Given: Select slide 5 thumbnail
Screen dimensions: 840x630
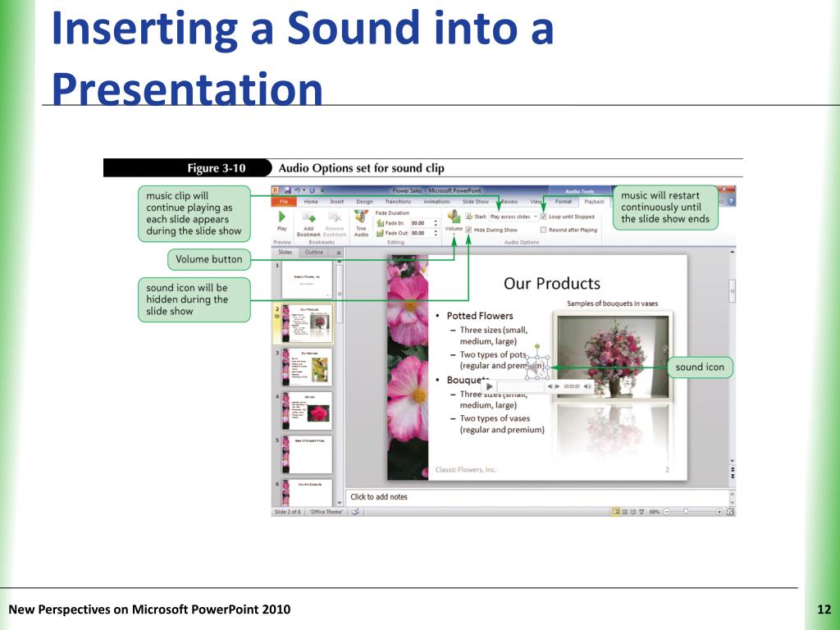Looking at the screenshot, I should [x=307, y=454].
